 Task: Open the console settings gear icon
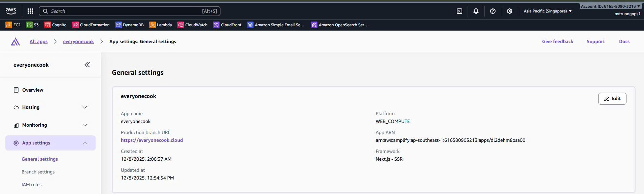[x=510, y=11]
